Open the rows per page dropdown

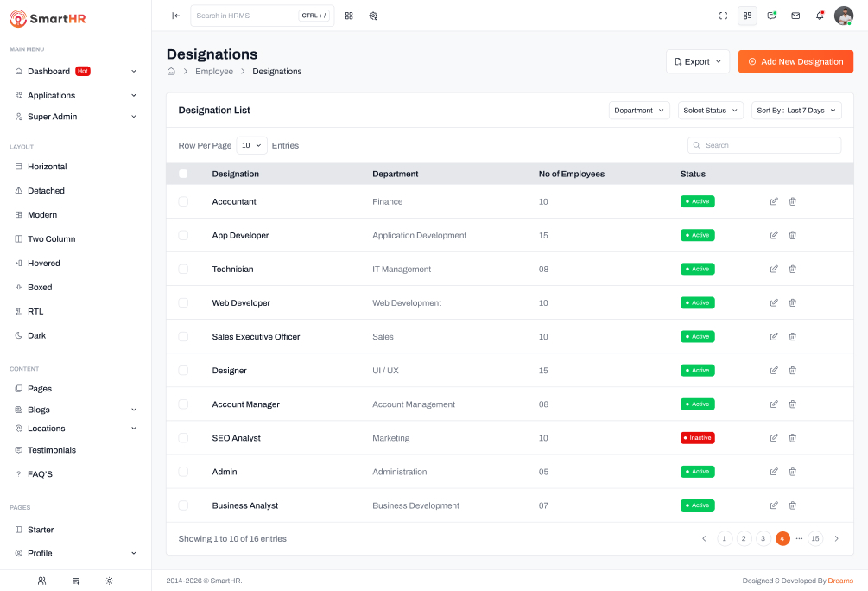click(x=251, y=146)
